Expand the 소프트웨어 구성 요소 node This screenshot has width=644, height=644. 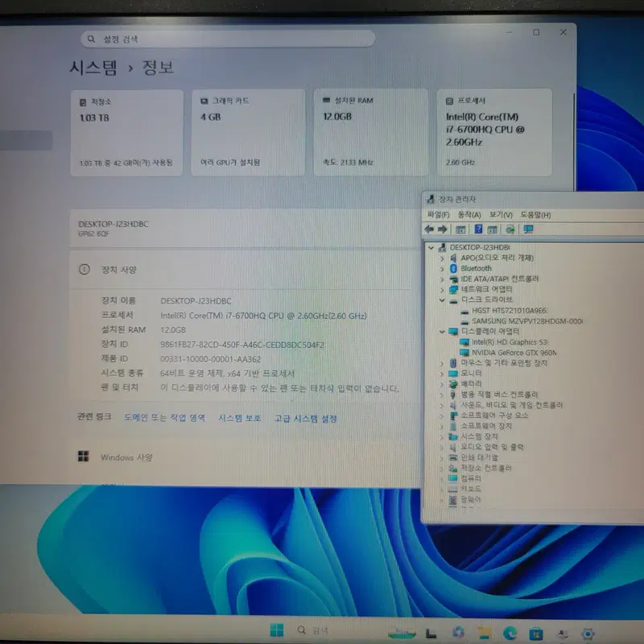pyautogui.click(x=442, y=415)
